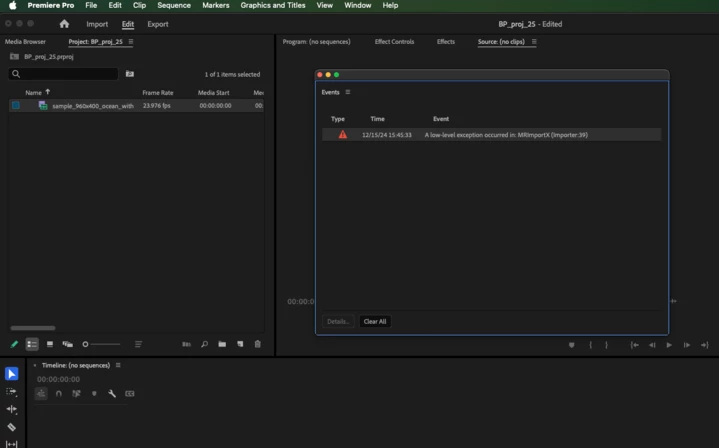The width and height of the screenshot is (719, 448).
Task: Open the Home screen icon
Action: coord(64,24)
